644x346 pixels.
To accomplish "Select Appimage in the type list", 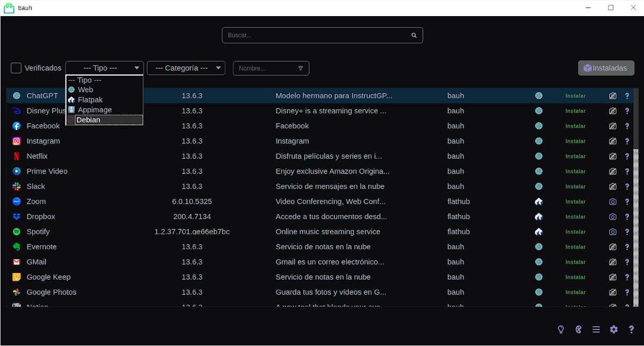I will 105,110.
